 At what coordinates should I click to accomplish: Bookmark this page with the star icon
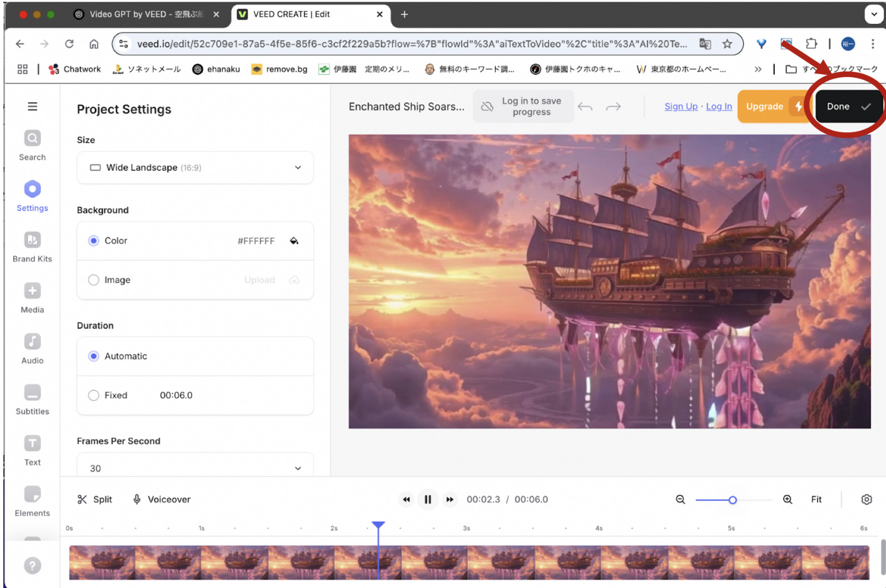click(727, 44)
